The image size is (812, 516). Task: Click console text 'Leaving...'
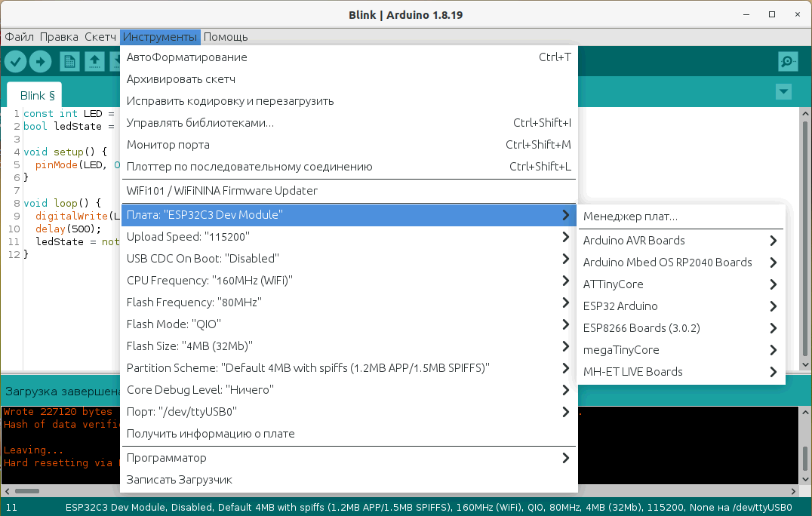33,450
